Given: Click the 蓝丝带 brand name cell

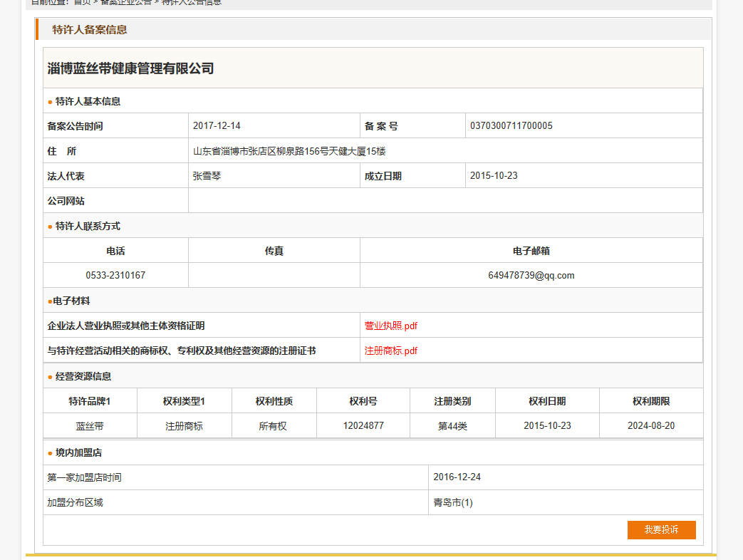Looking at the screenshot, I should point(90,426).
